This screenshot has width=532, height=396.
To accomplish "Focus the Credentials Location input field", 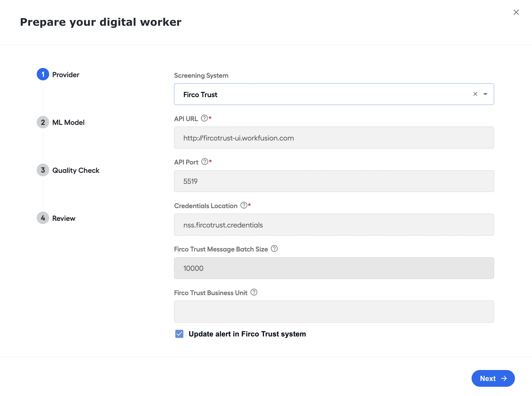I will (334, 225).
